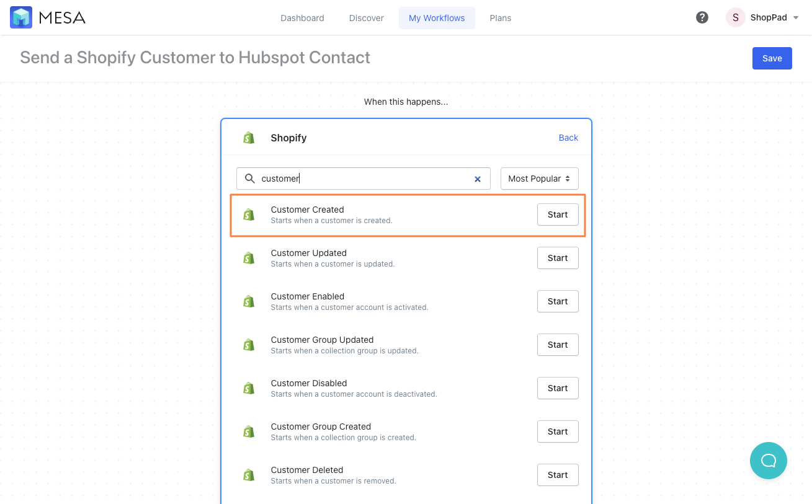Click the search magnifier icon
Image resolution: width=812 pixels, height=504 pixels.
pos(250,179)
